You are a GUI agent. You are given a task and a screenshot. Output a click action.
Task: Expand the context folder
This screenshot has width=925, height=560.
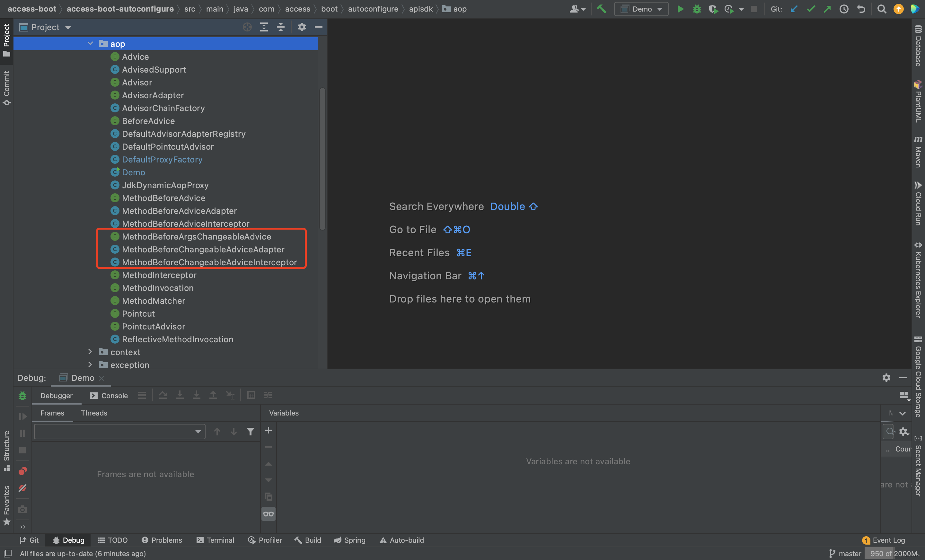coord(90,352)
